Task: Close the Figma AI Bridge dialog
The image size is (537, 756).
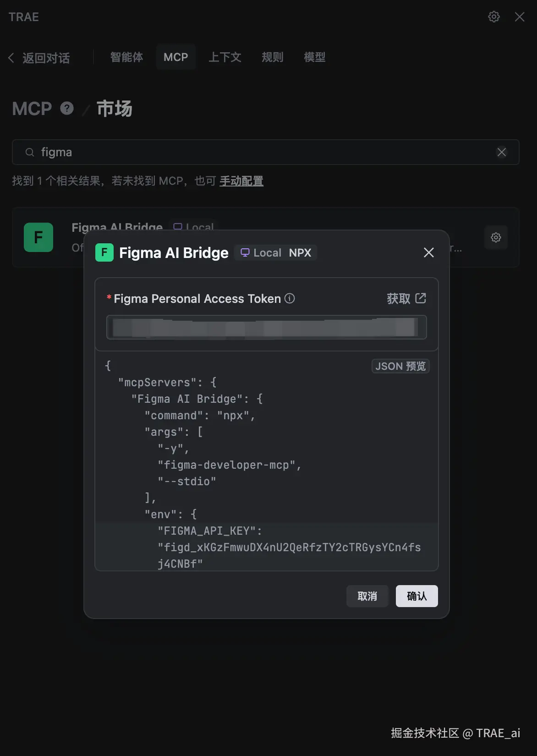Action: pos(429,252)
